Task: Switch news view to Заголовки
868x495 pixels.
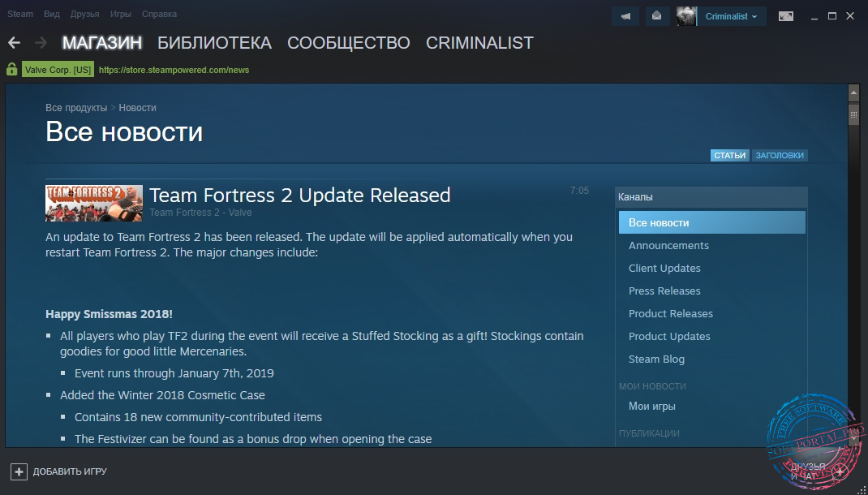Action: click(780, 156)
